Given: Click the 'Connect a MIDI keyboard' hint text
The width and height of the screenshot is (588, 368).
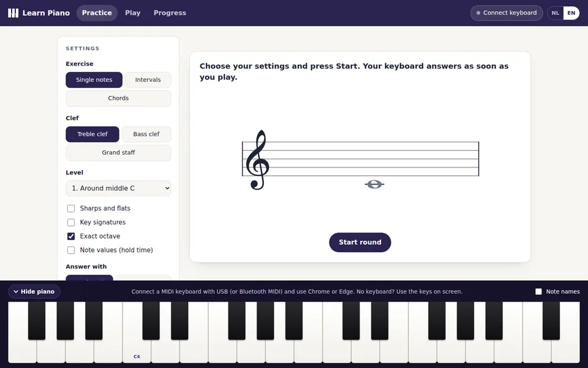Looking at the screenshot, I should tap(297, 291).
